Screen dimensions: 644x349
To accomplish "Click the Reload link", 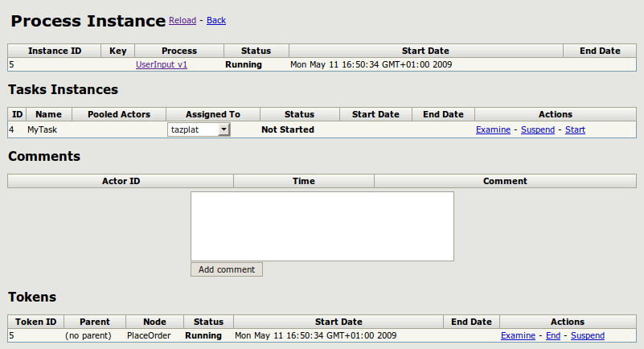I will [183, 20].
